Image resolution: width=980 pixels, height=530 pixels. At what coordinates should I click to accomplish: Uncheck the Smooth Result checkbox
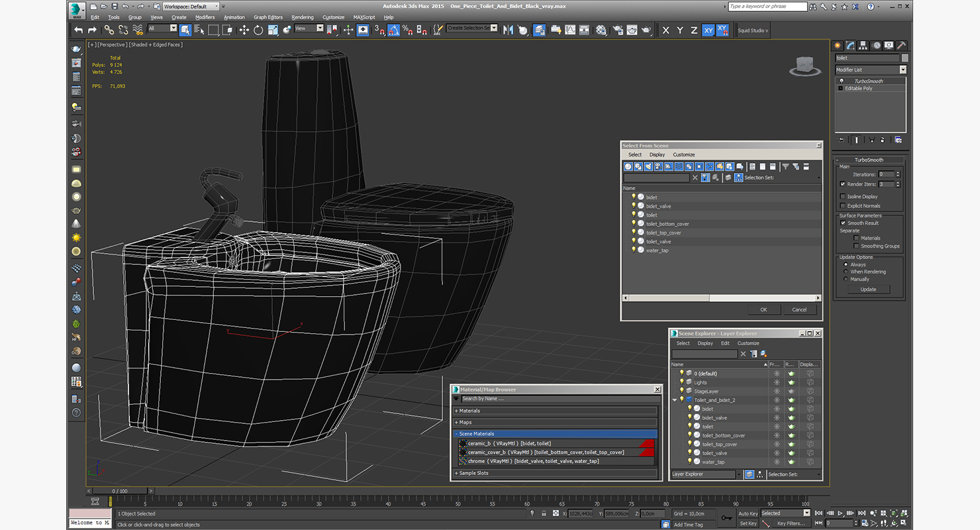click(842, 223)
